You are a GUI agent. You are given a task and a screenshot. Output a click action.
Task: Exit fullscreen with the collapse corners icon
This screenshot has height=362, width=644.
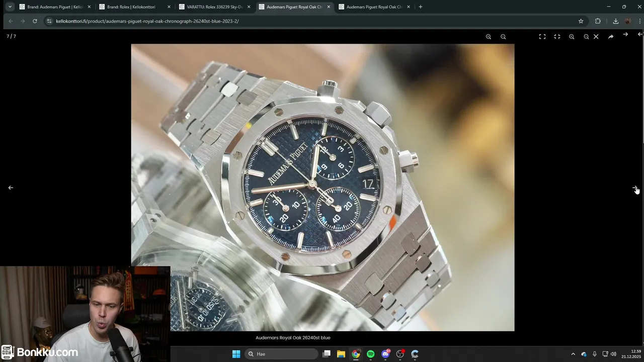coord(557,37)
